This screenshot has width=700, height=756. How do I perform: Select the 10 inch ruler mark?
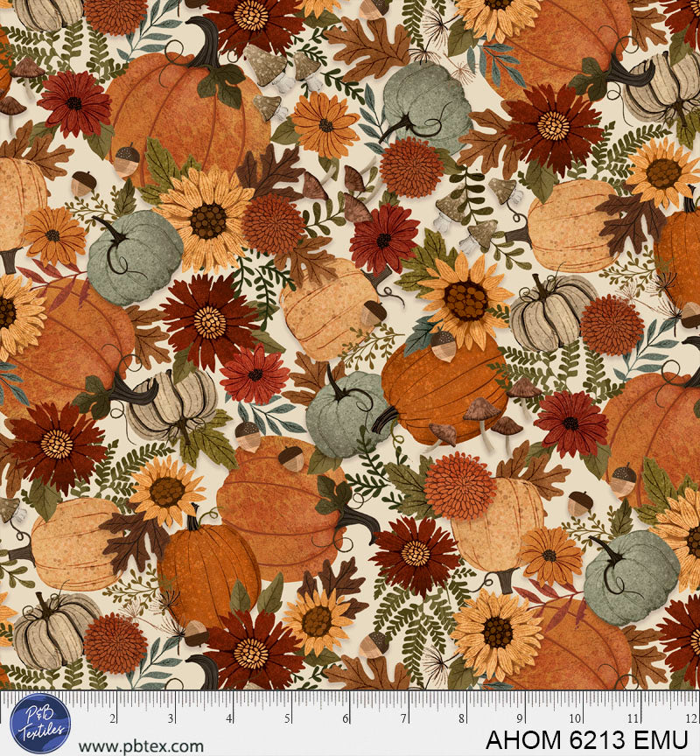click(579, 718)
